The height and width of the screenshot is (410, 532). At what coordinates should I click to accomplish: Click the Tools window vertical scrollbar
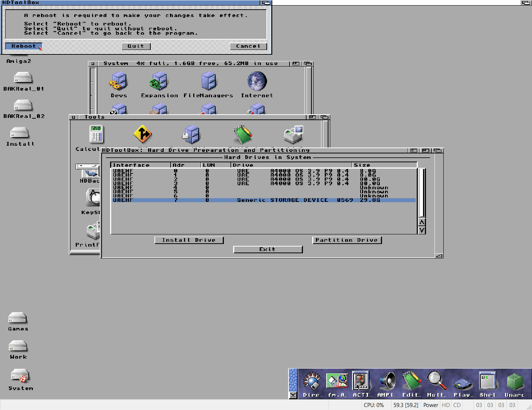coord(325,134)
